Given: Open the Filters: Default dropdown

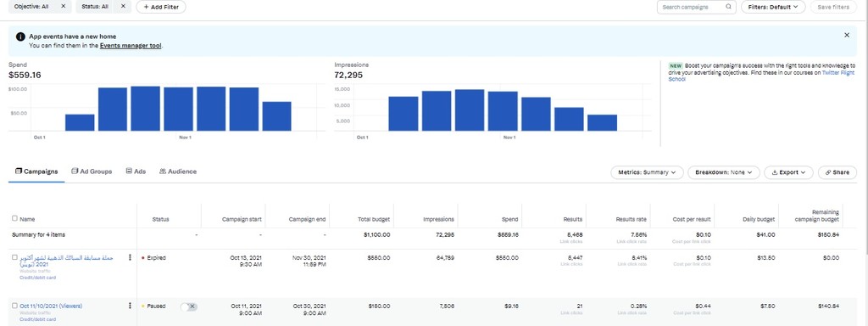Looking at the screenshot, I should [x=773, y=7].
